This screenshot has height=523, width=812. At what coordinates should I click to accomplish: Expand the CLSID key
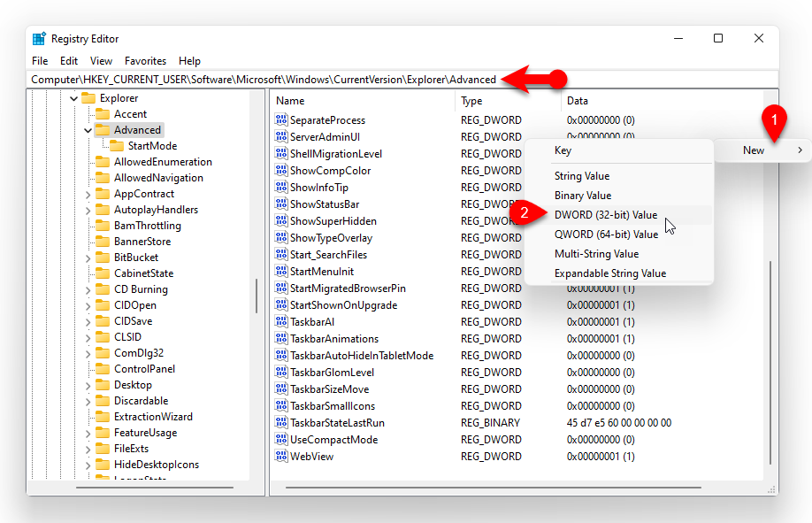[x=88, y=338]
